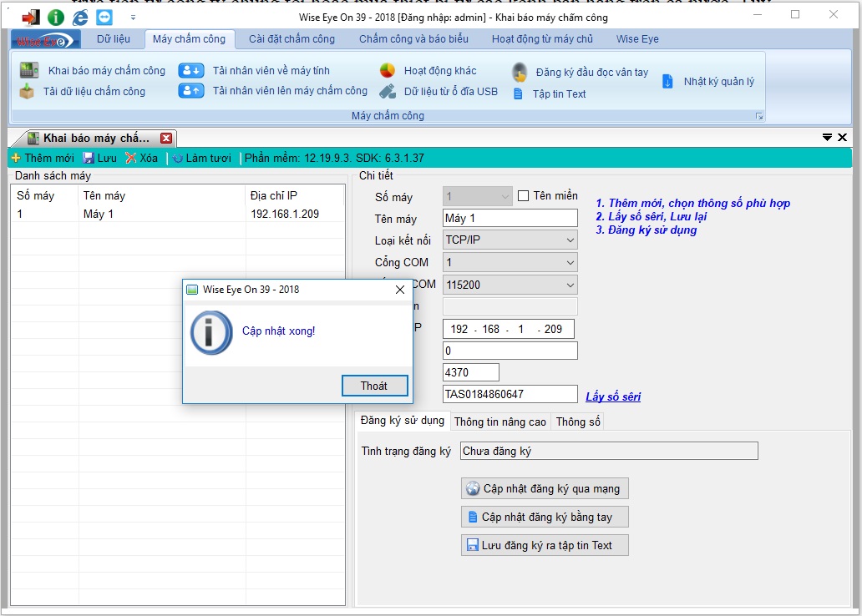Viewport: 862px width, 616px height.
Task: Switch to Cài đặt chấm công tab
Action: pos(292,39)
